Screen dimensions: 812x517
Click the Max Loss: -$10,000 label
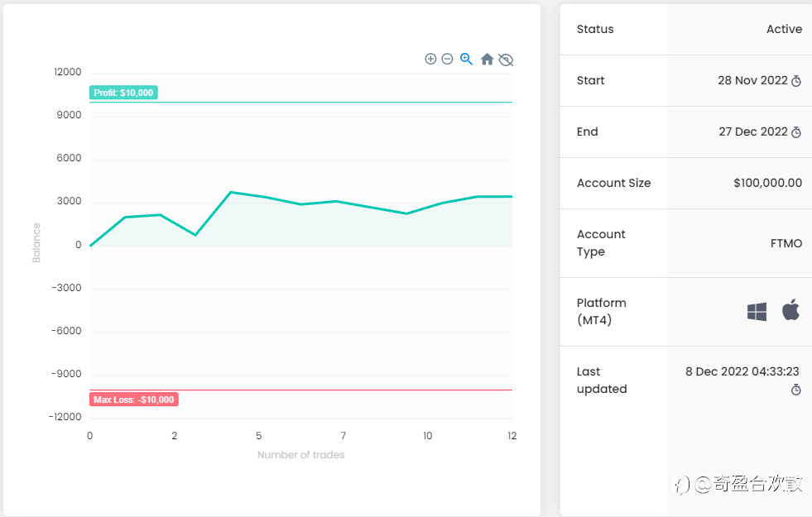(x=133, y=400)
